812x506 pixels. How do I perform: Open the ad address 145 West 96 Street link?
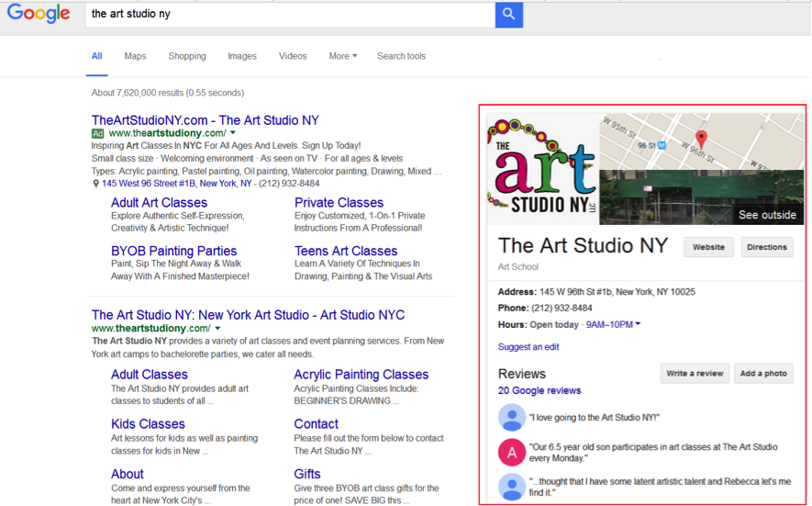point(176,184)
